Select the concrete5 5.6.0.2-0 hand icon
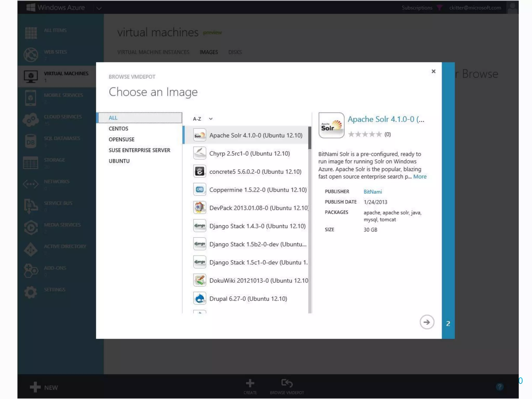The image size is (532, 399). pyautogui.click(x=199, y=171)
